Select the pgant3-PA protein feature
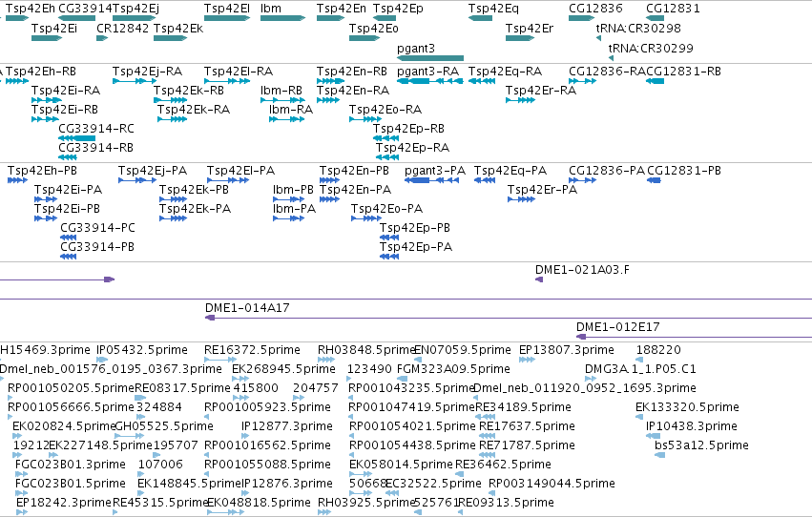This screenshot has width=812, height=517. (x=431, y=180)
